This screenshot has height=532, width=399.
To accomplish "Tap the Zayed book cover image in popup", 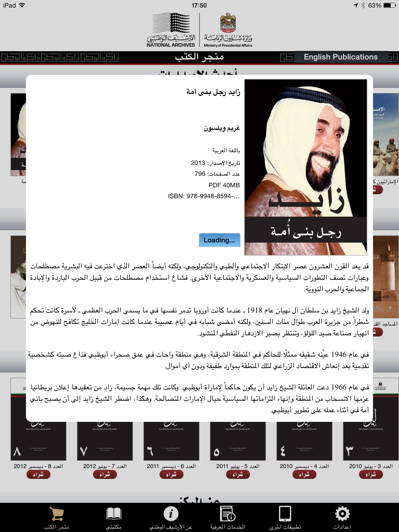I will click(306, 167).
